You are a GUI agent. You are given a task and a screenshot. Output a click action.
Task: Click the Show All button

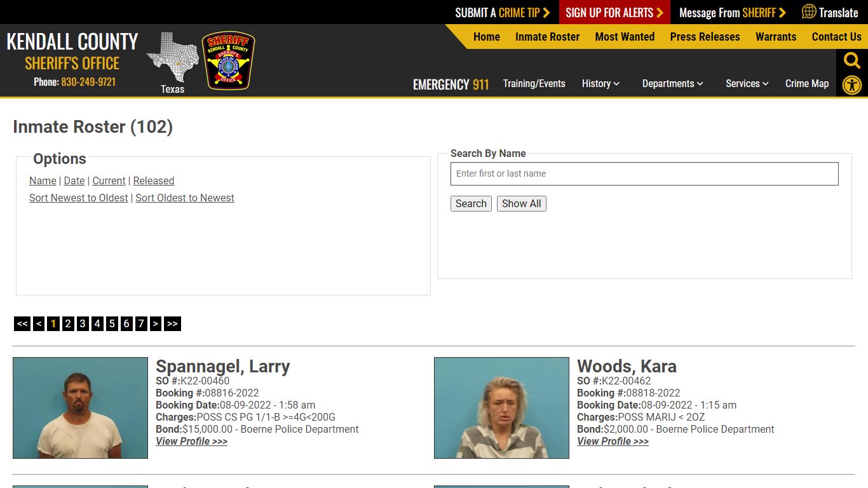pyautogui.click(x=522, y=203)
